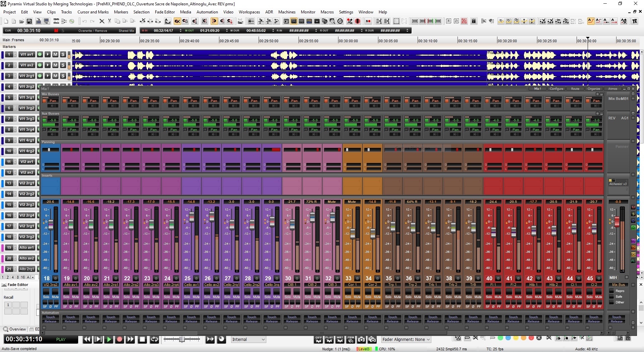Click the Save project icon in toolbar
Screen dimensions: 644x352
coord(29,21)
